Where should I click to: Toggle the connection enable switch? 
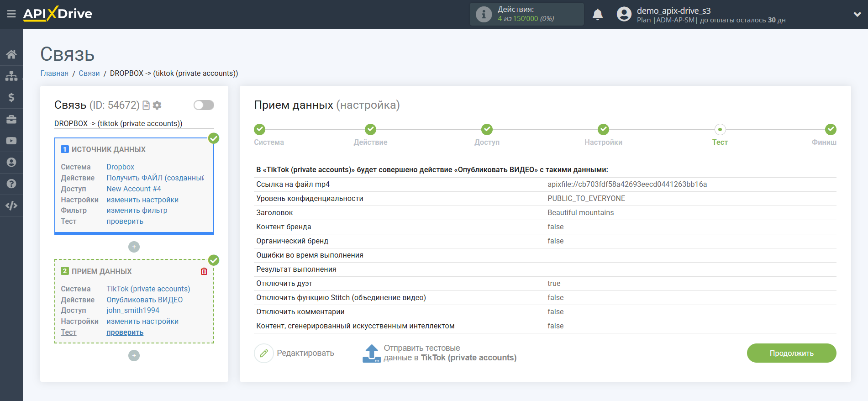click(204, 105)
